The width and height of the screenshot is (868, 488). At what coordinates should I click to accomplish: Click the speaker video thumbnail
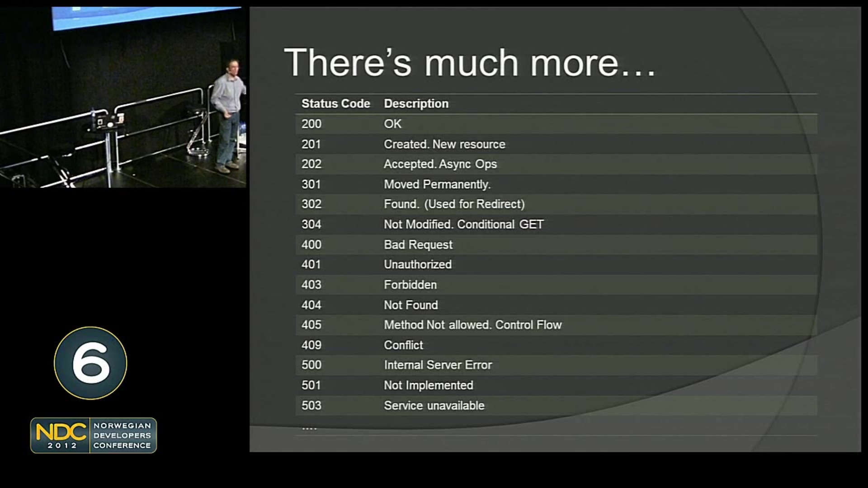[x=123, y=97]
